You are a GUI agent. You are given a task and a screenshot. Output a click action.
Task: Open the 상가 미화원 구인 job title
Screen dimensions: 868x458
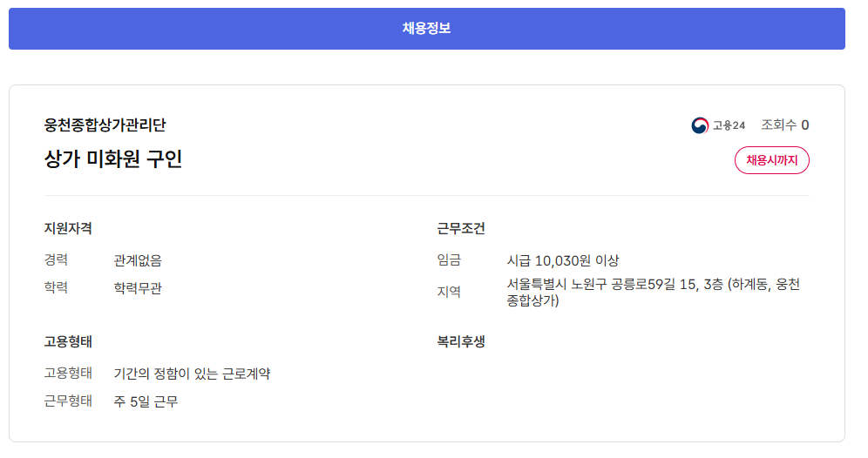click(x=113, y=159)
